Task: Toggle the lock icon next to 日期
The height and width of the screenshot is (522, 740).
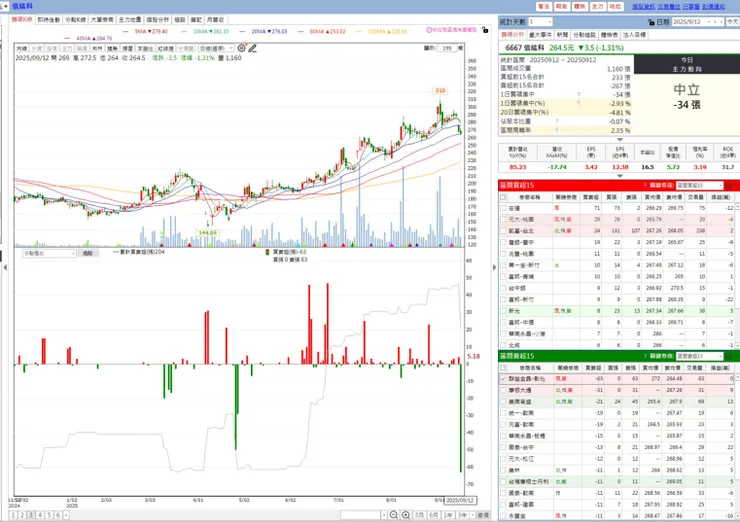Action: coord(651,22)
